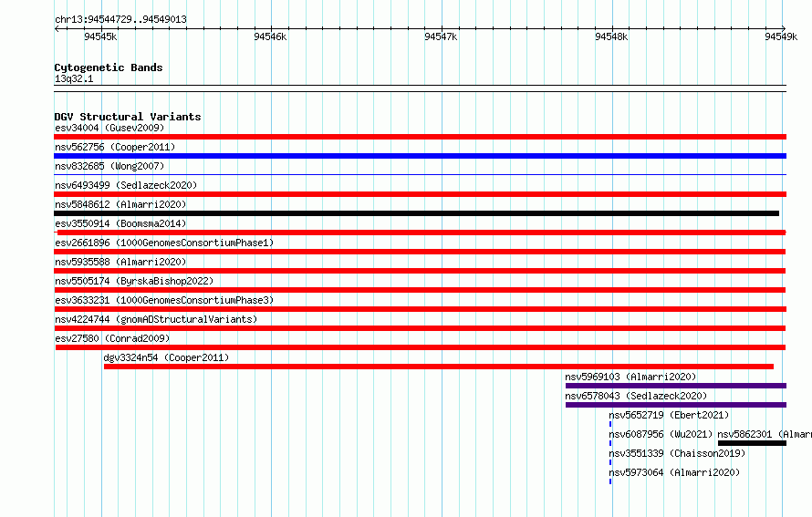812x517 pixels.
Task: Open the nsv562756 (Cooper2011) label
Action: tap(115, 147)
